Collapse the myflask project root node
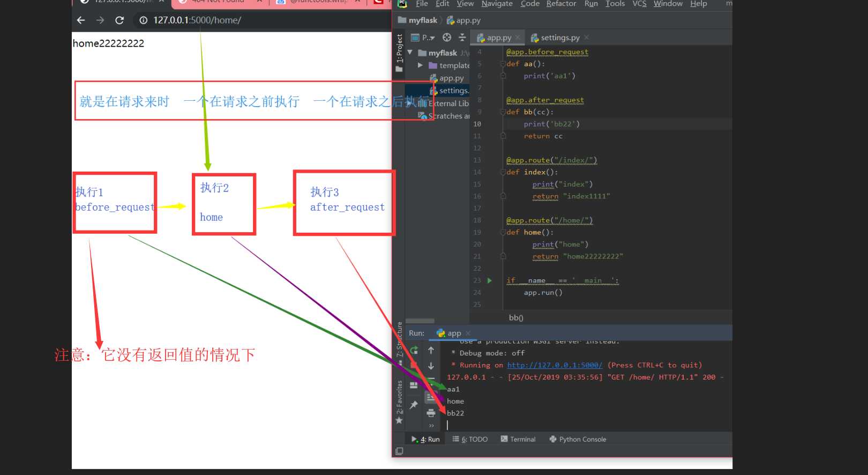 click(410, 53)
